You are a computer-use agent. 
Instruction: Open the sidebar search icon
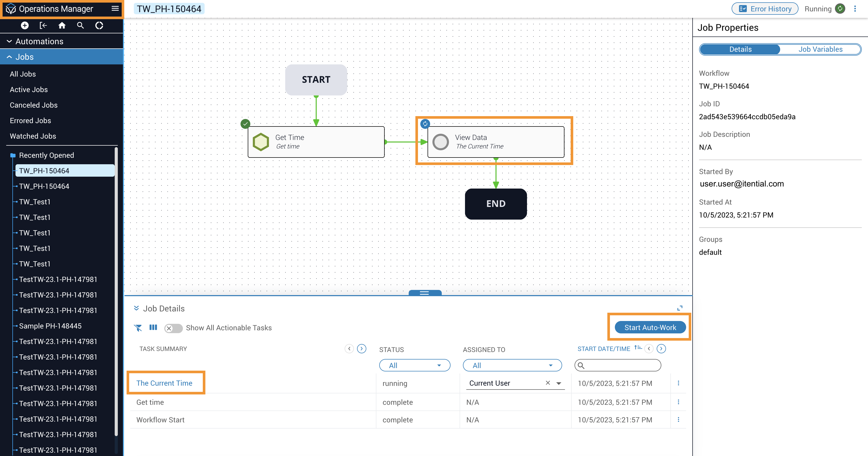pyautogui.click(x=80, y=25)
